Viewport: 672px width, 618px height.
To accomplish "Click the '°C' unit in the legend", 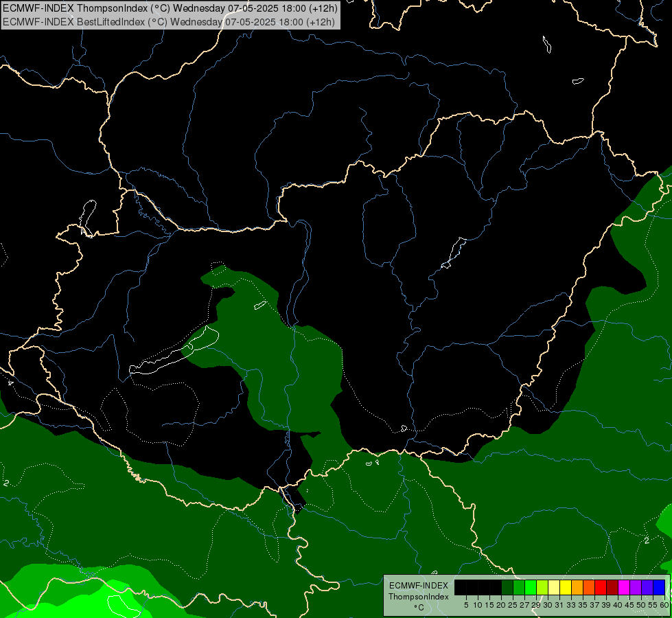I will pyautogui.click(x=419, y=607).
